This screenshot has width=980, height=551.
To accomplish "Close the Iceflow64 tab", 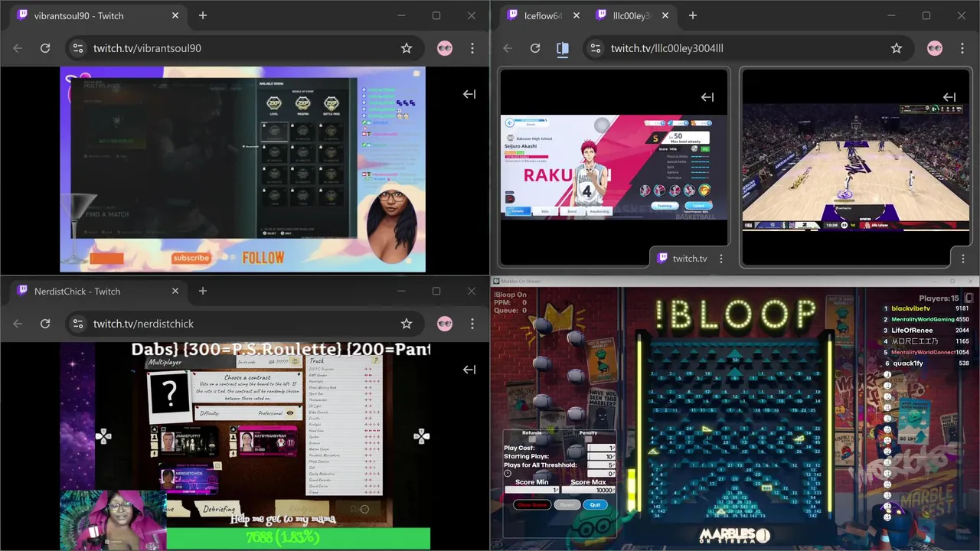I will point(577,15).
